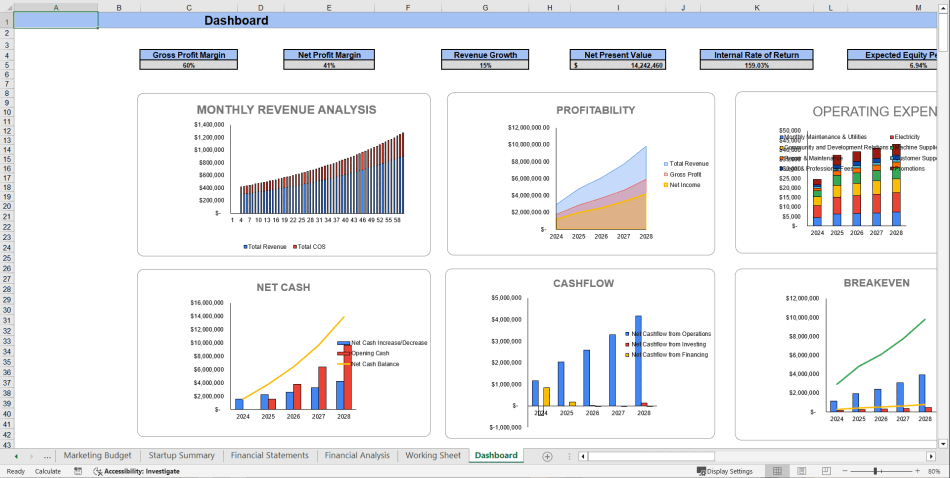Screen dimensions: 950x478
Task: Click the 80% zoom level value
Action: click(932, 471)
